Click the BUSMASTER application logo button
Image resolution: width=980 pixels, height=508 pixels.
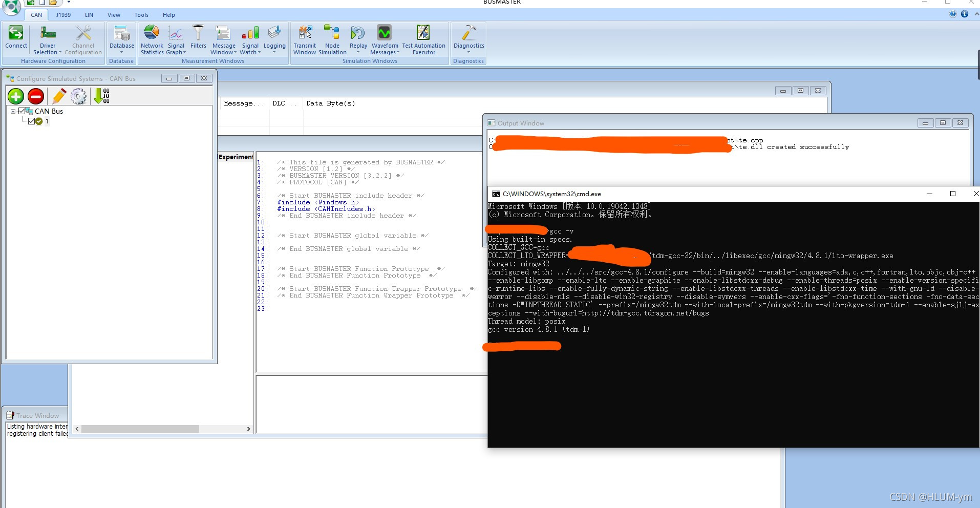coord(12,6)
